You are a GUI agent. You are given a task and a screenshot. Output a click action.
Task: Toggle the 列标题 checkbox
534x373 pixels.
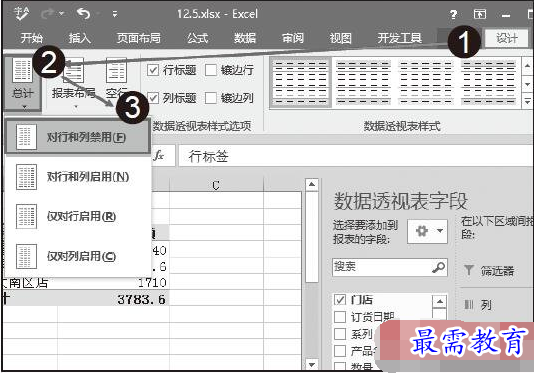coord(153,98)
